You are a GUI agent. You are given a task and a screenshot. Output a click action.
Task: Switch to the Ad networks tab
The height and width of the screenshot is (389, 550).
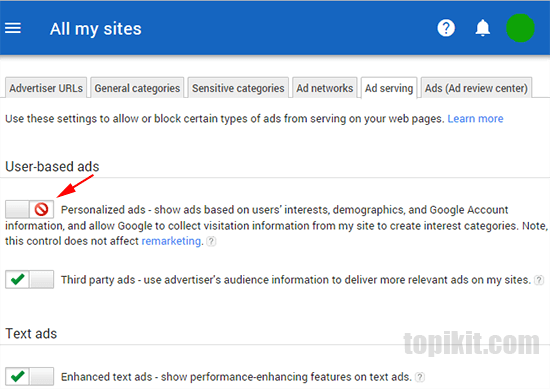tap(324, 88)
